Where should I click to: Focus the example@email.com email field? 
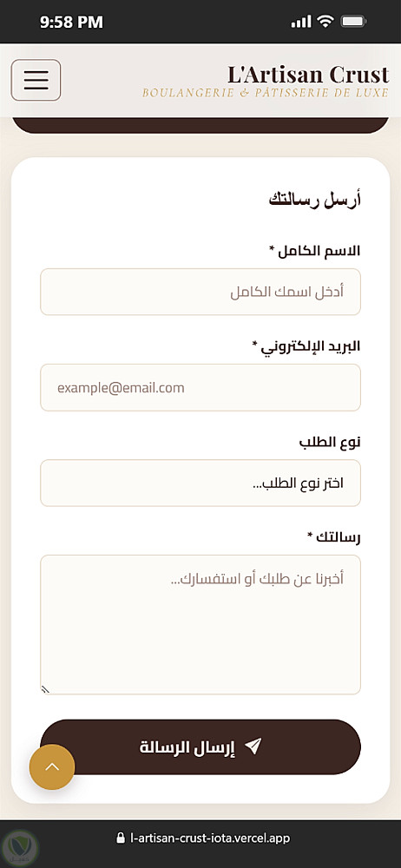(x=200, y=387)
